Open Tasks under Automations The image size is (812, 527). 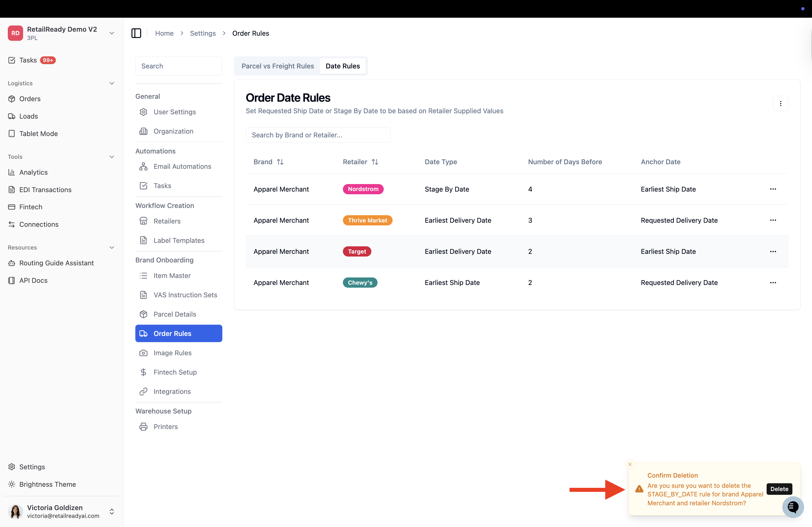pos(179,186)
